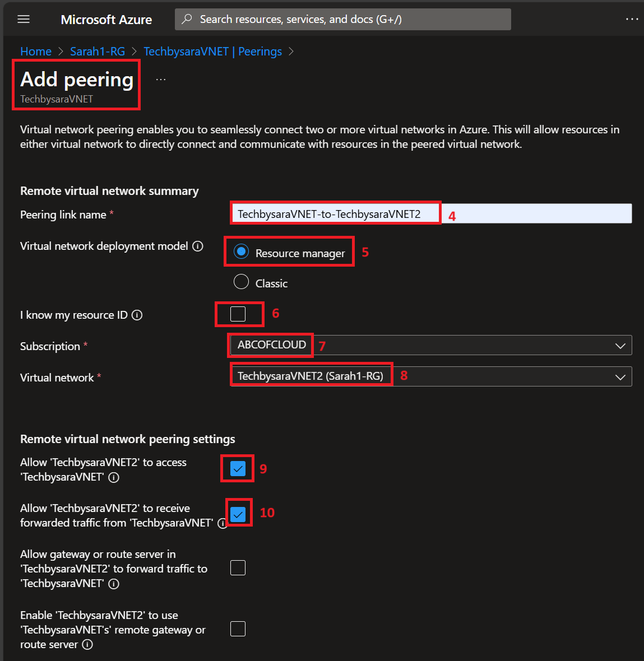Screen dimensions: 644x661
Task: Open the top-right ellipsis menu
Action: (631, 19)
